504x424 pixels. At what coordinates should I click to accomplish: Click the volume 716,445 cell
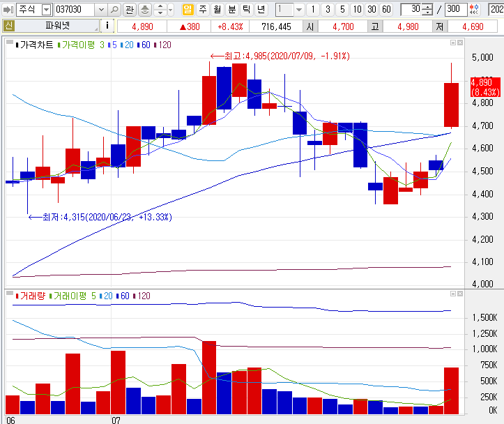[x=276, y=26]
